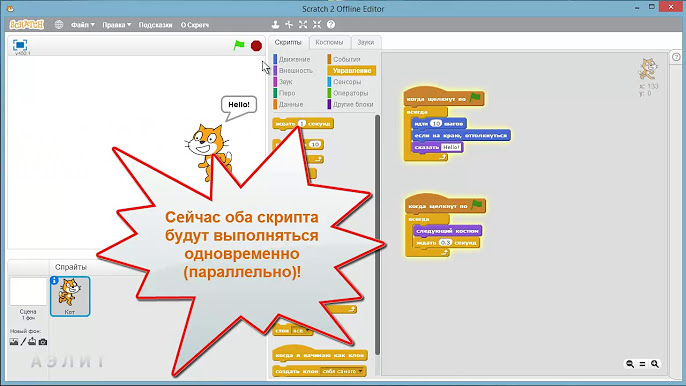
Task: Select the Кот sprite thumbnail
Action: coord(70,296)
